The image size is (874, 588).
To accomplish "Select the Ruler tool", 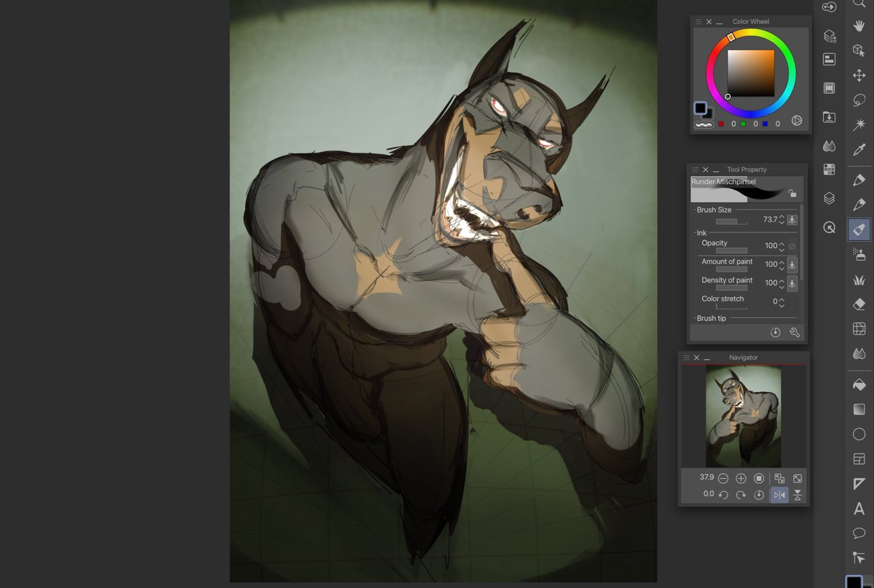I will pyautogui.click(x=859, y=484).
